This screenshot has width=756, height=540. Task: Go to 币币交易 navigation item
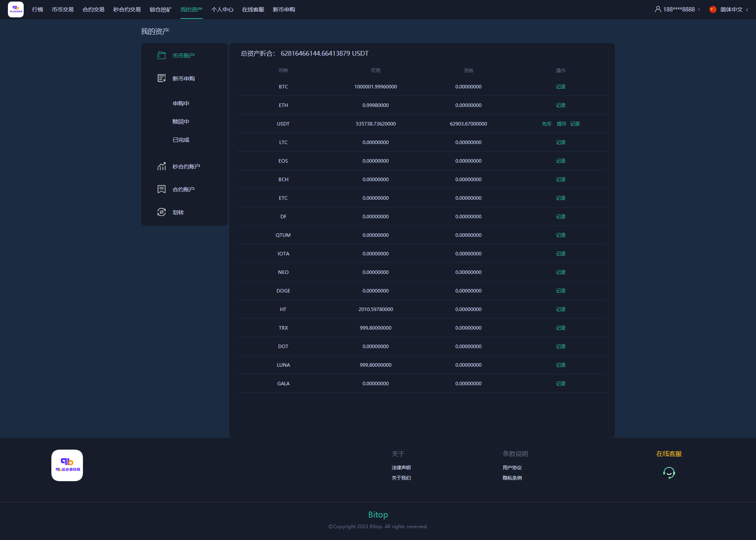click(63, 9)
